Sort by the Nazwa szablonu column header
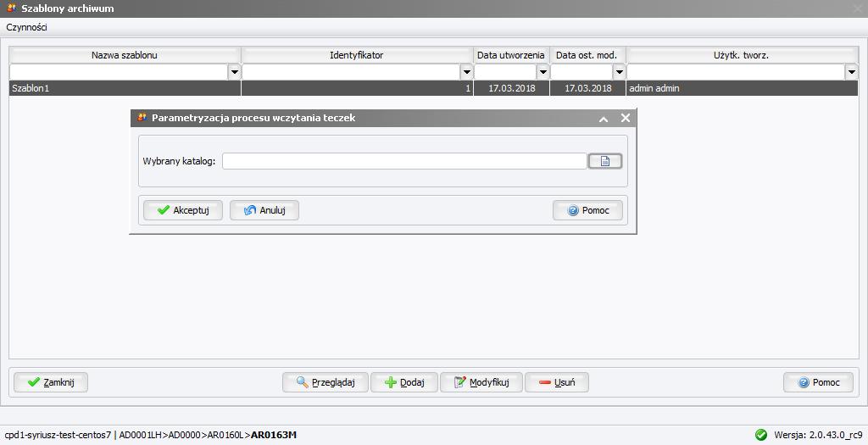This screenshot has width=868, height=445. 125,55
